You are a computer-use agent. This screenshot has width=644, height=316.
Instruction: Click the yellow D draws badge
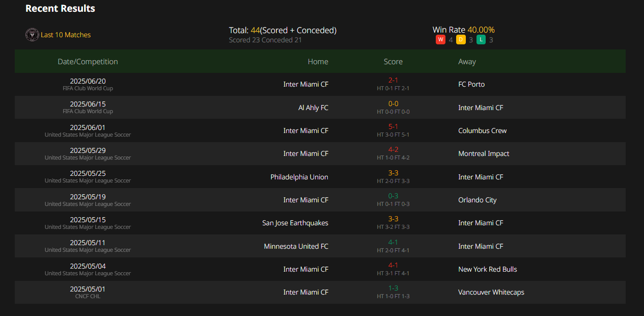tap(461, 40)
